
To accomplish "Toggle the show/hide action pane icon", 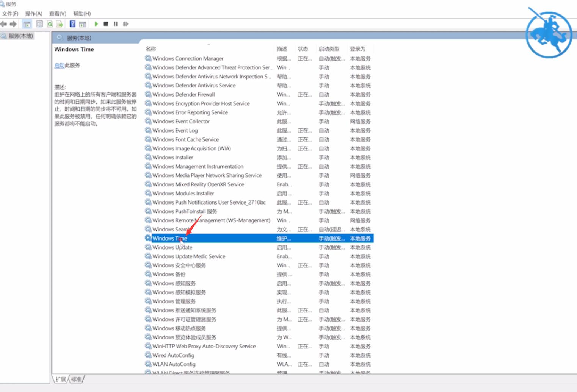I will (82, 24).
